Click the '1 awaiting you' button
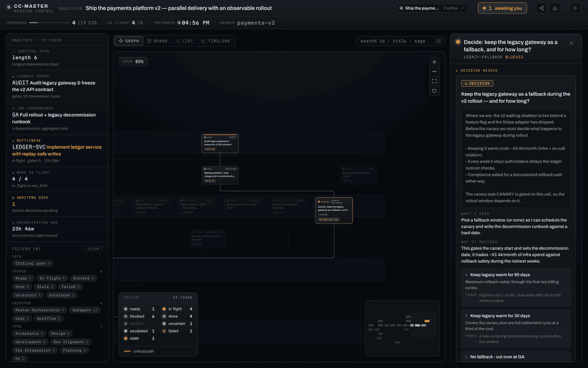Image resolution: width=588 pixels, height=368 pixels. click(502, 8)
